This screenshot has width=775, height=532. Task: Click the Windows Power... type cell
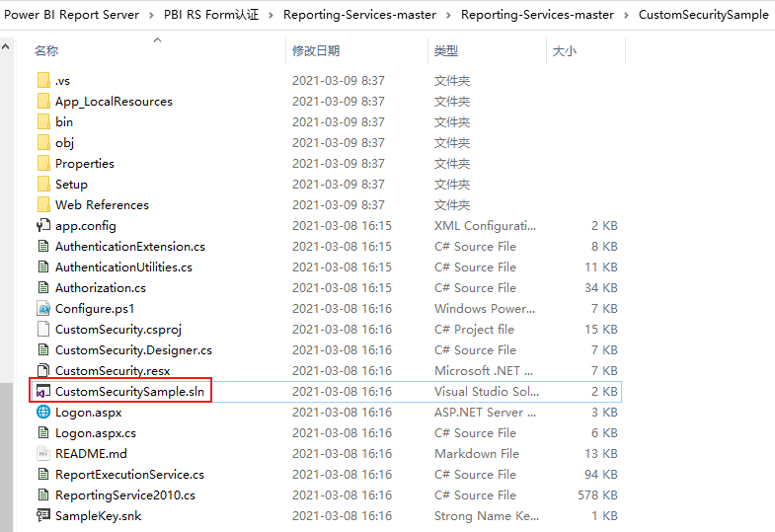coord(485,308)
